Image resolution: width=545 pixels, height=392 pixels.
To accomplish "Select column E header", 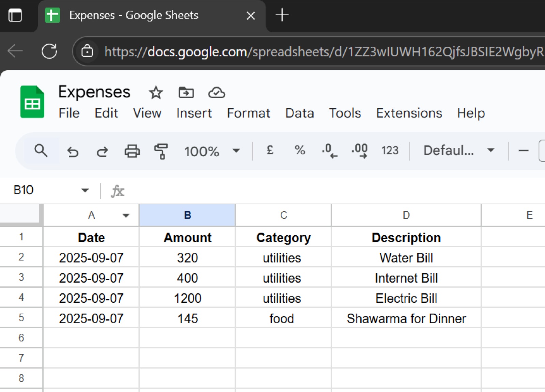I will 514,215.
